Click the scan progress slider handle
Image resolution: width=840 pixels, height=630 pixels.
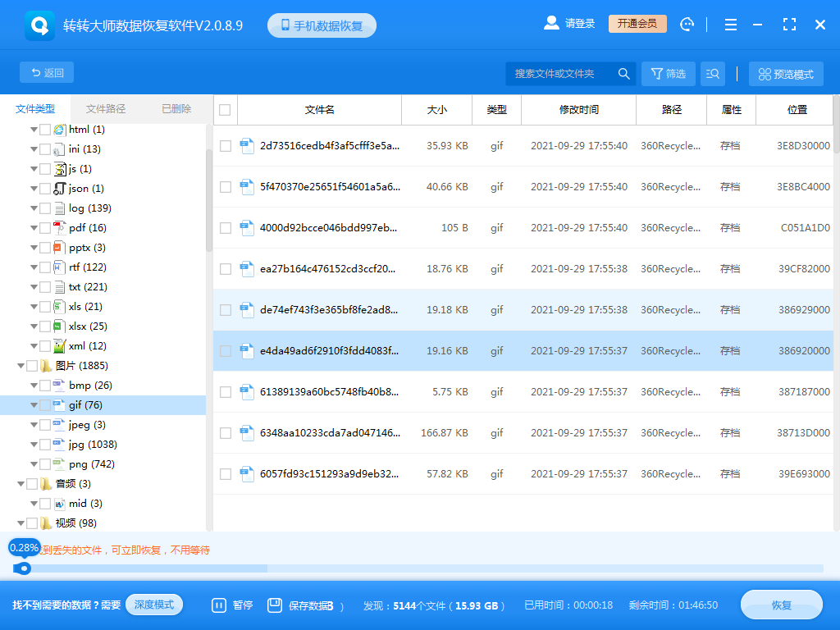[x=25, y=566]
